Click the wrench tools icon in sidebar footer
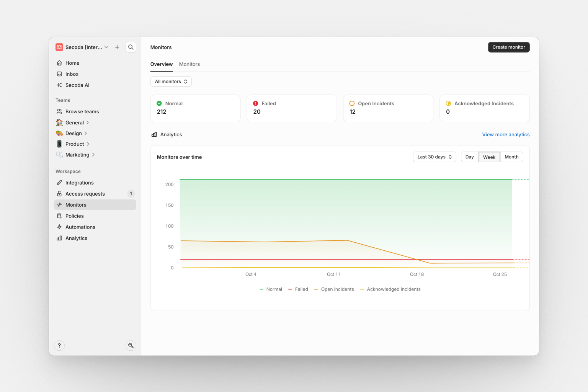 pyautogui.click(x=131, y=345)
